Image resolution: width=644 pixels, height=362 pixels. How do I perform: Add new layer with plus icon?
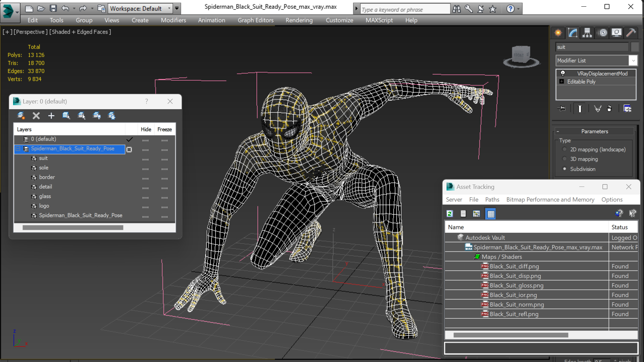(x=51, y=116)
